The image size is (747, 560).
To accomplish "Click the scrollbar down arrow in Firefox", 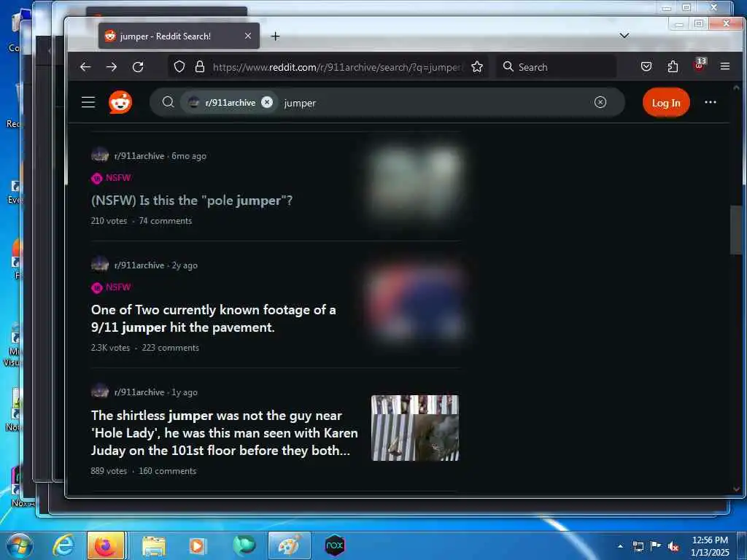I will pos(736,489).
